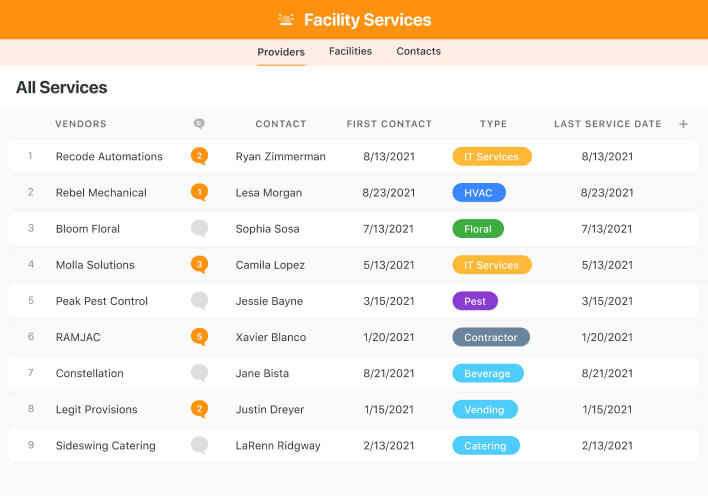Click the HVAC type tag

[x=479, y=193]
